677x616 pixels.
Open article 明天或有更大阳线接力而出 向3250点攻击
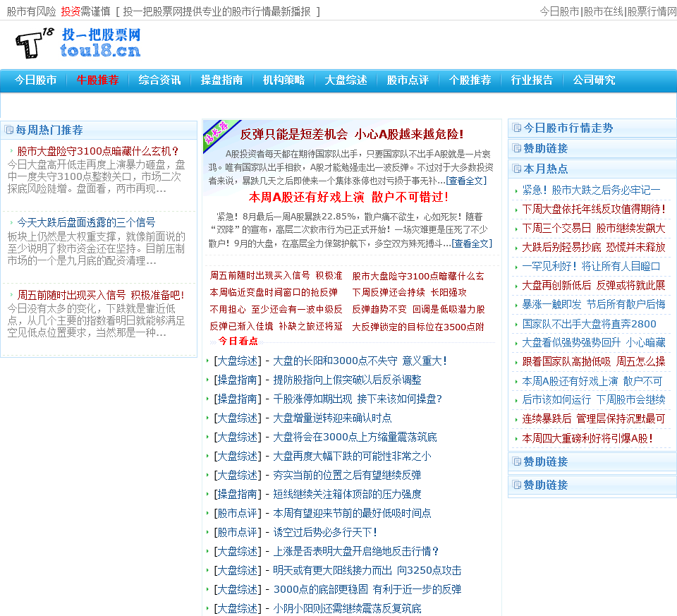coord(367,570)
